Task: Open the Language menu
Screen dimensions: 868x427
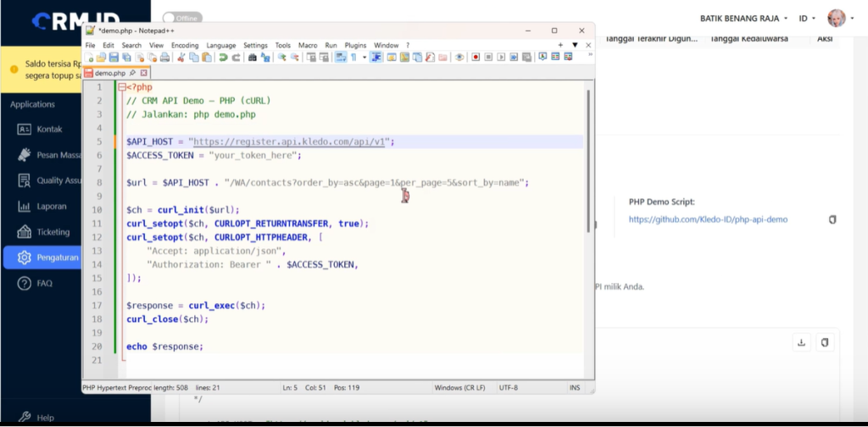Action: tap(221, 46)
